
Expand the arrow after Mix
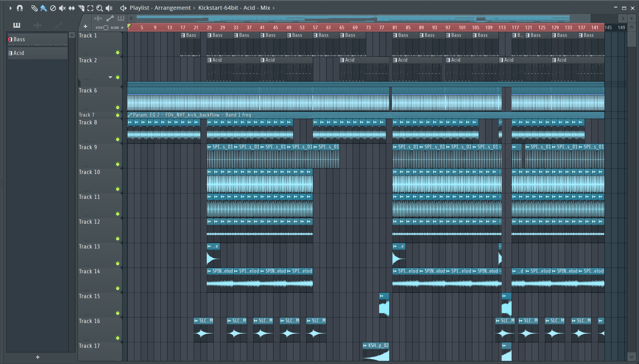pos(274,8)
